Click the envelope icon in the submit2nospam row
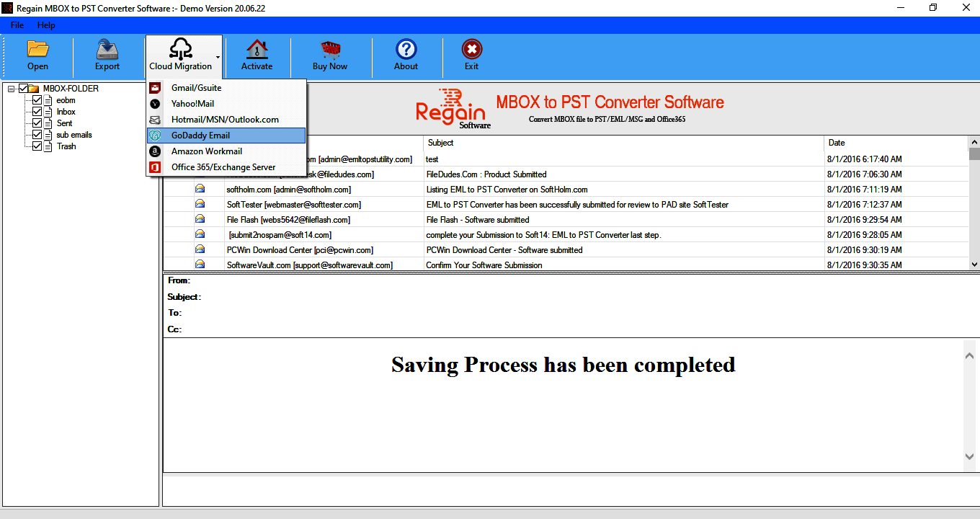The width and height of the screenshot is (980, 519). [200, 234]
